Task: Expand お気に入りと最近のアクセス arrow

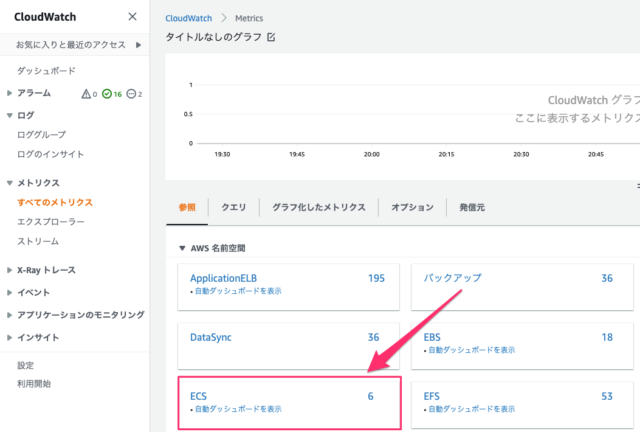Action: (x=138, y=45)
